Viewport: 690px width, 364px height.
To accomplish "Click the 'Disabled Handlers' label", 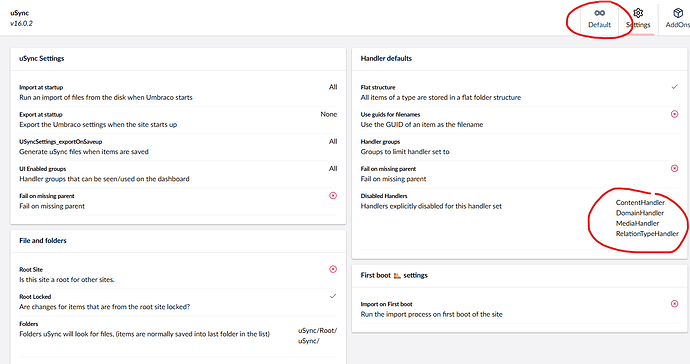I will pos(384,196).
